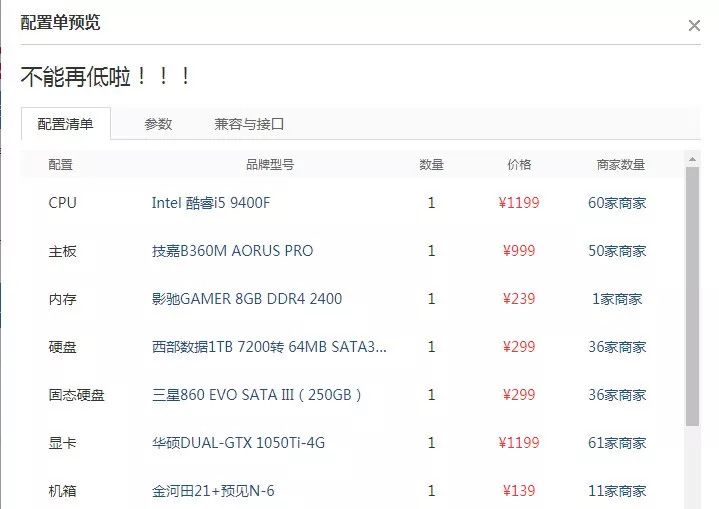Click the 机箱 price ¥139
719x509 pixels.
pos(519,491)
